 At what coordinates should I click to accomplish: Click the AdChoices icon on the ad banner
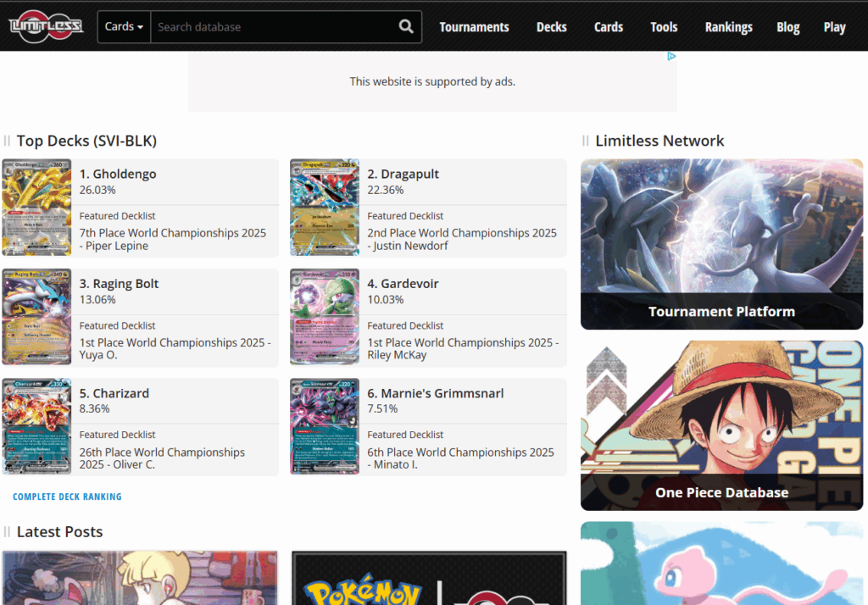click(x=671, y=56)
